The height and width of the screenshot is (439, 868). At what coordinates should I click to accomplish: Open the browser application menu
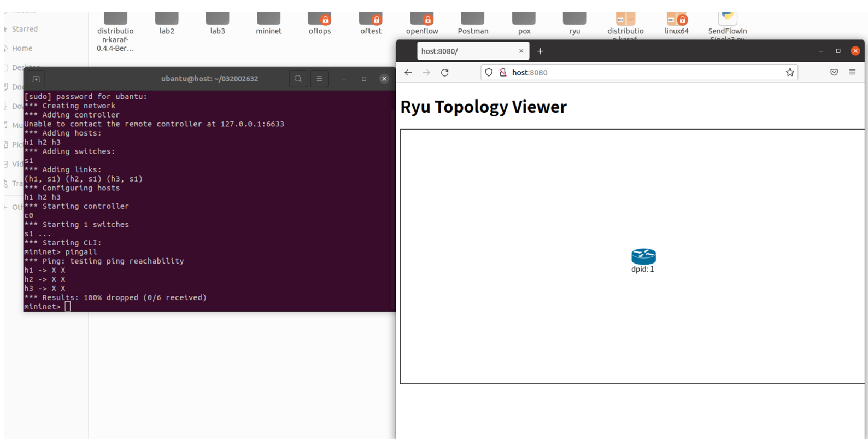tap(852, 72)
